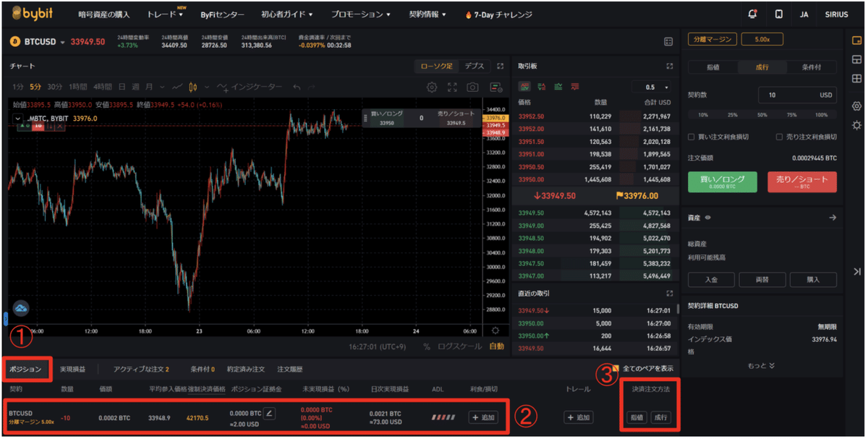Select the first layout icon in right sidebar
The height and width of the screenshot is (439, 868).
pos(856,41)
